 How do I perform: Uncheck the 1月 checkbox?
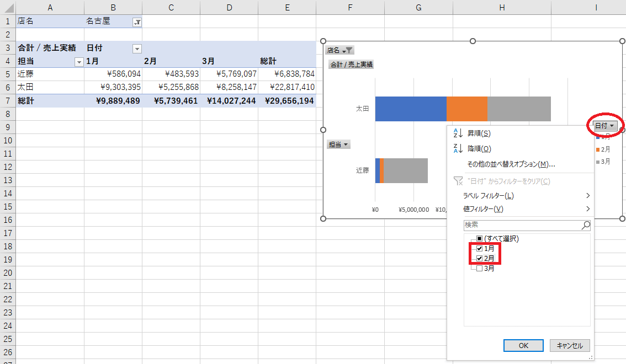click(x=479, y=249)
